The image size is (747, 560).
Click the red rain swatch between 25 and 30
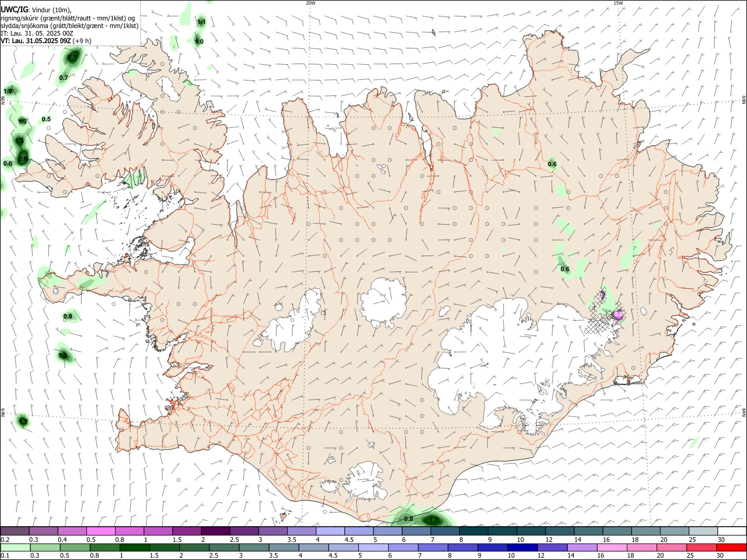tap(703, 547)
